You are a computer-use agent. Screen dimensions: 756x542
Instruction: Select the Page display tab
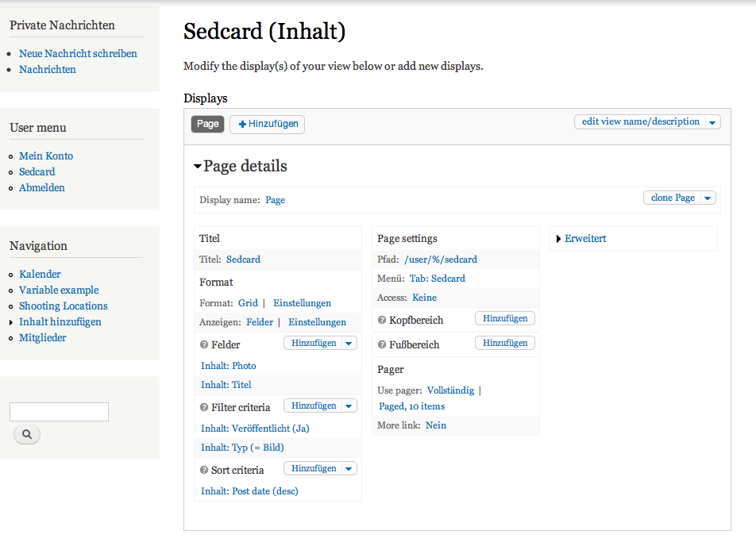(207, 124)
